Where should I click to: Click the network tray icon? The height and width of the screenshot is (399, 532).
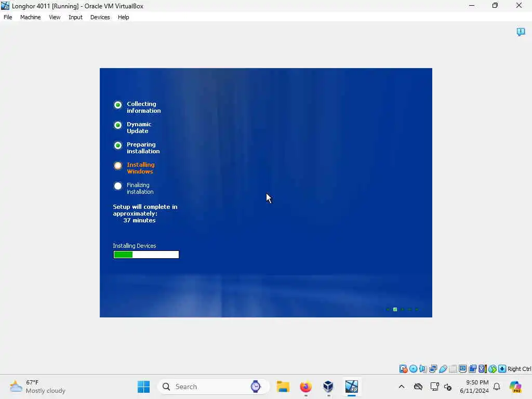(434, 387)
